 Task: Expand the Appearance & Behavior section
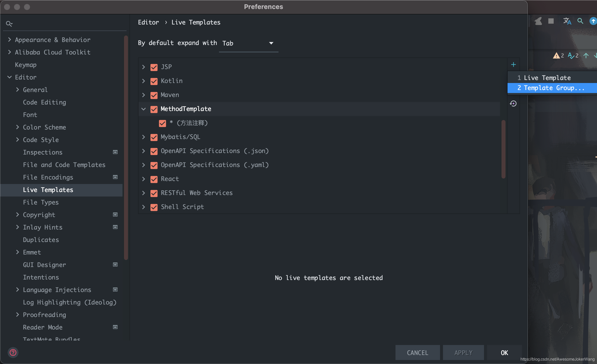9,40
